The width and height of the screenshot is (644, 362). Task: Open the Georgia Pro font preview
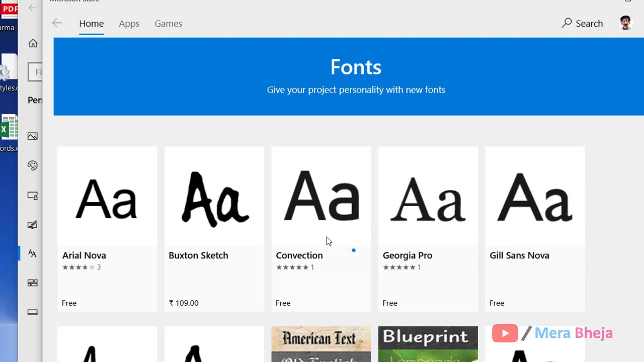point(428,197)
